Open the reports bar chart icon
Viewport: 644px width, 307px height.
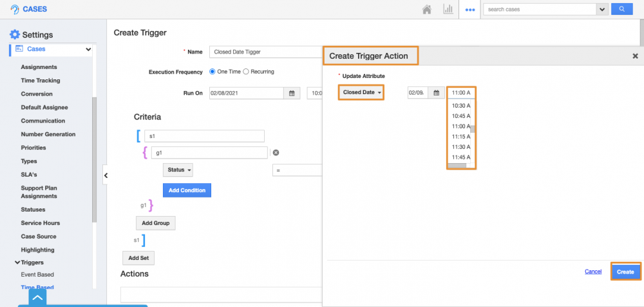pos(448,10)
